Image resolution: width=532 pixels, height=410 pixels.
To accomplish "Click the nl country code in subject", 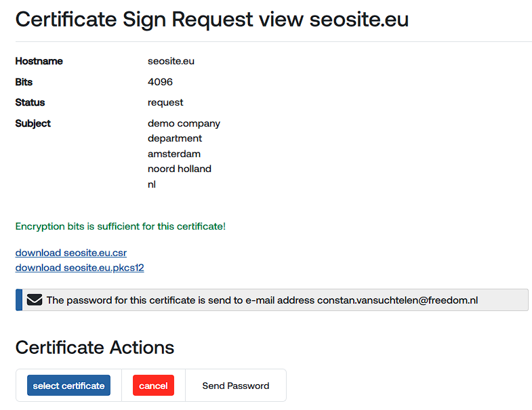I will click(152, 184).
